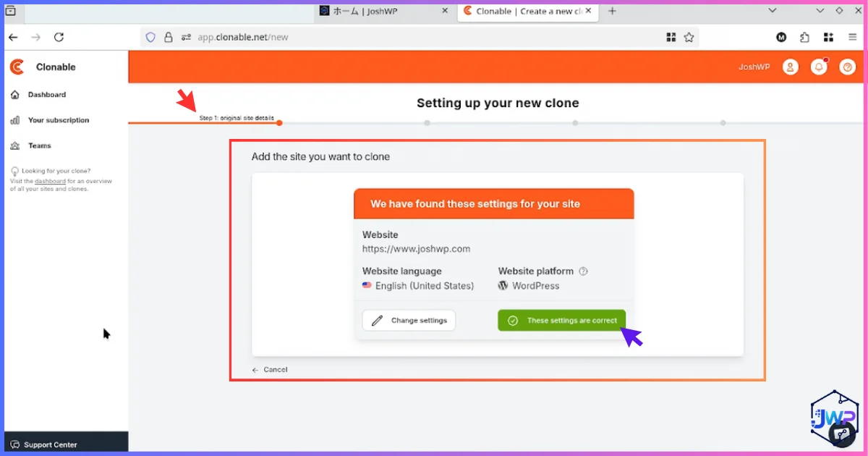Open the help question mark icon in header
Image resolution: width=868 pixels, height=456 pixels.
click(x=848, y=67)
